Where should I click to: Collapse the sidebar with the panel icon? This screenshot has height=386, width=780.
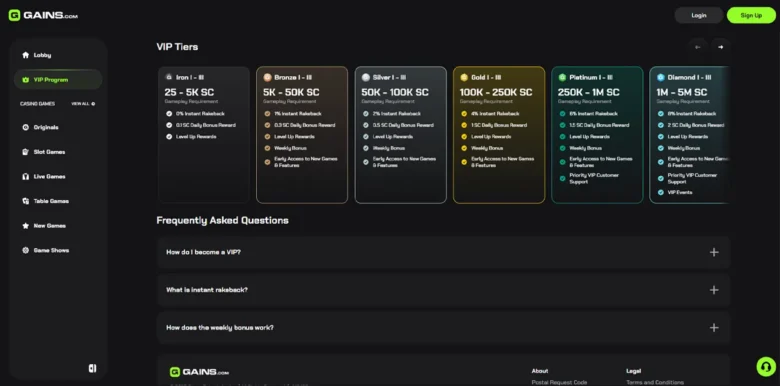[x=93, y=368]
